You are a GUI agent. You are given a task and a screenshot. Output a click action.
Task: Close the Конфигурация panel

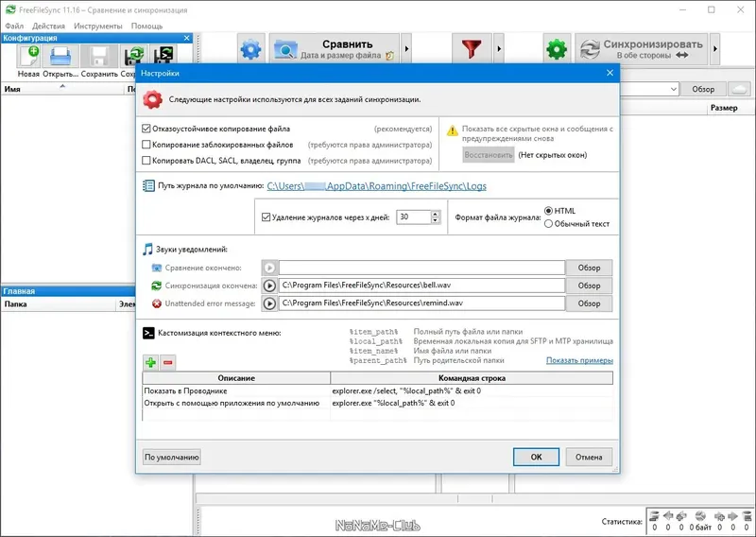tap(187, 38)
